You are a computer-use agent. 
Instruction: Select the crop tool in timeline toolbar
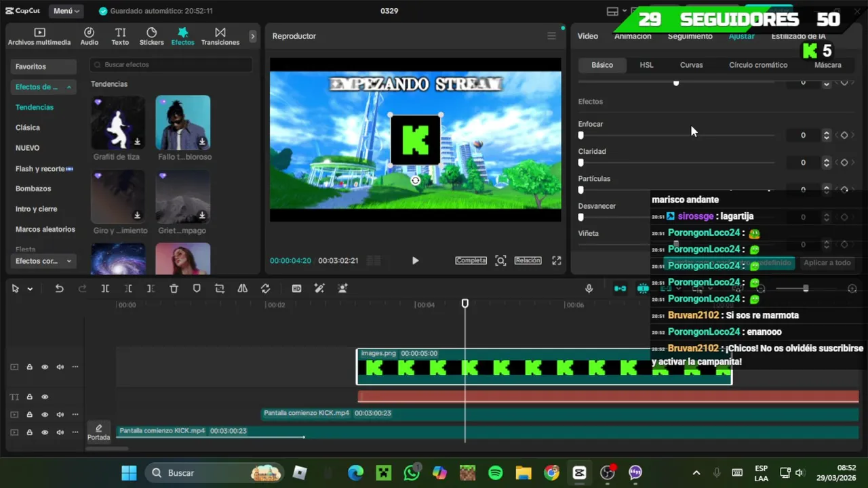[220, 288]
